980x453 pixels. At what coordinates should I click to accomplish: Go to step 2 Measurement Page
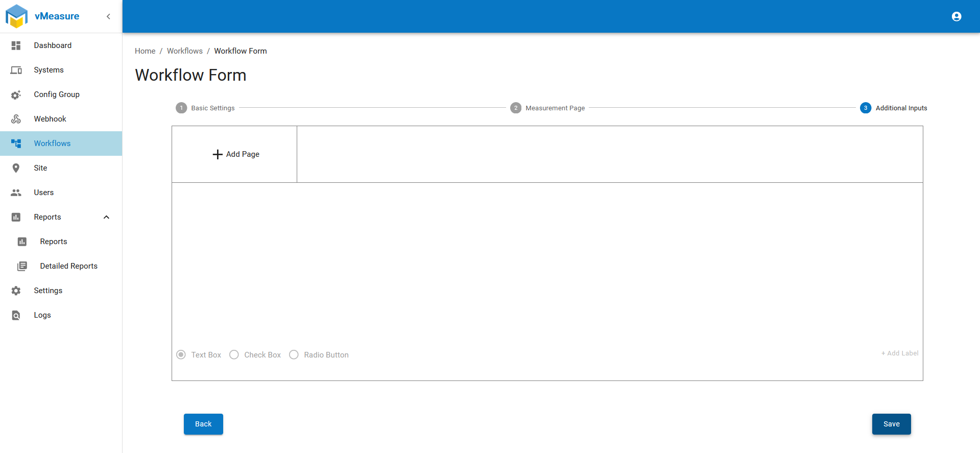click(x=547, y=108)
